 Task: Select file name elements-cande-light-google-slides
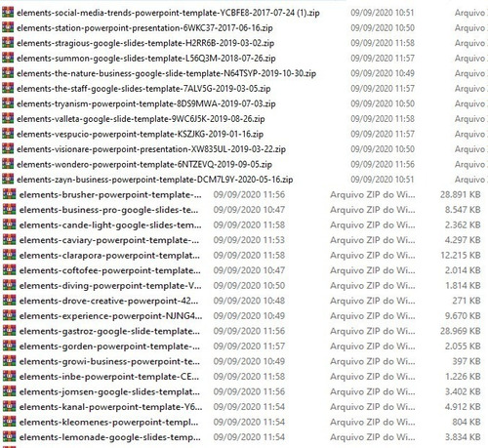[110, 224]
